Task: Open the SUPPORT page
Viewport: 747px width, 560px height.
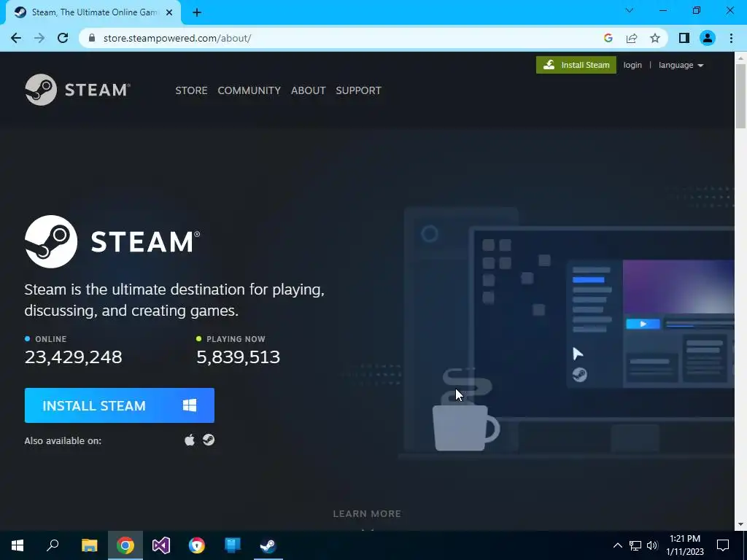Action: pos(358,90)
